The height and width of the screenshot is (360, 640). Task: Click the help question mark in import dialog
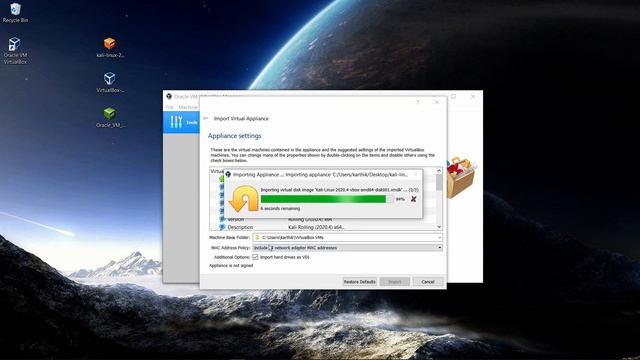pos(418,102)
